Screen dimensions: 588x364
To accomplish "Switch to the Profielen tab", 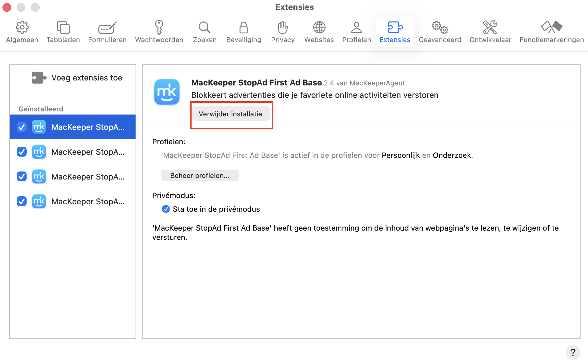I will [357, 32].
